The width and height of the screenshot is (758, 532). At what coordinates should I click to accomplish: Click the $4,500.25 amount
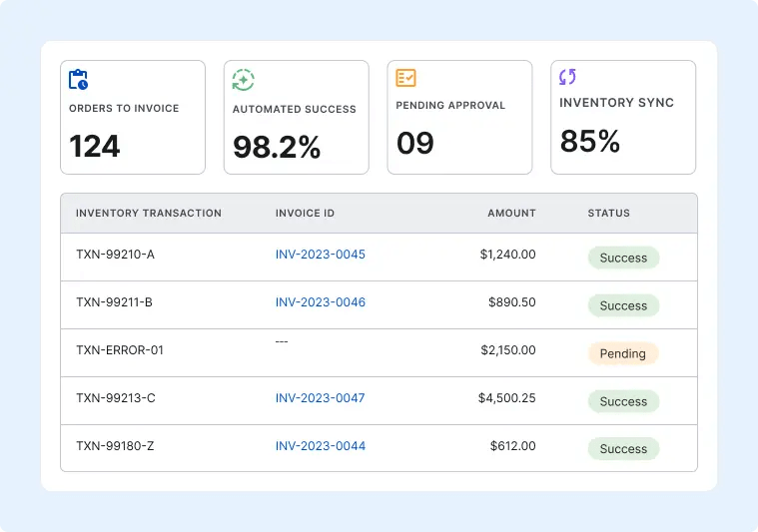507,397
